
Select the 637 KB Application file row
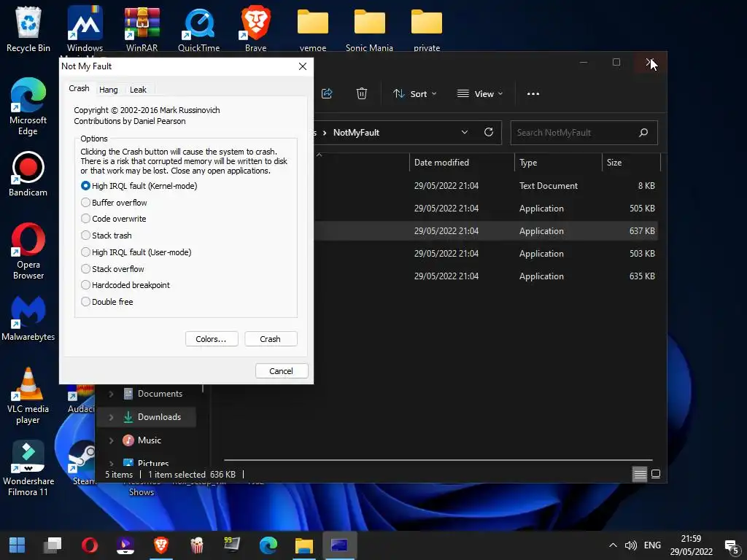click(x=487, y=231)
